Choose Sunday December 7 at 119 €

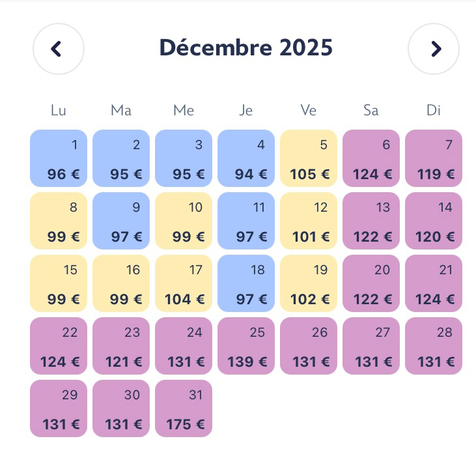pos(434,158)
